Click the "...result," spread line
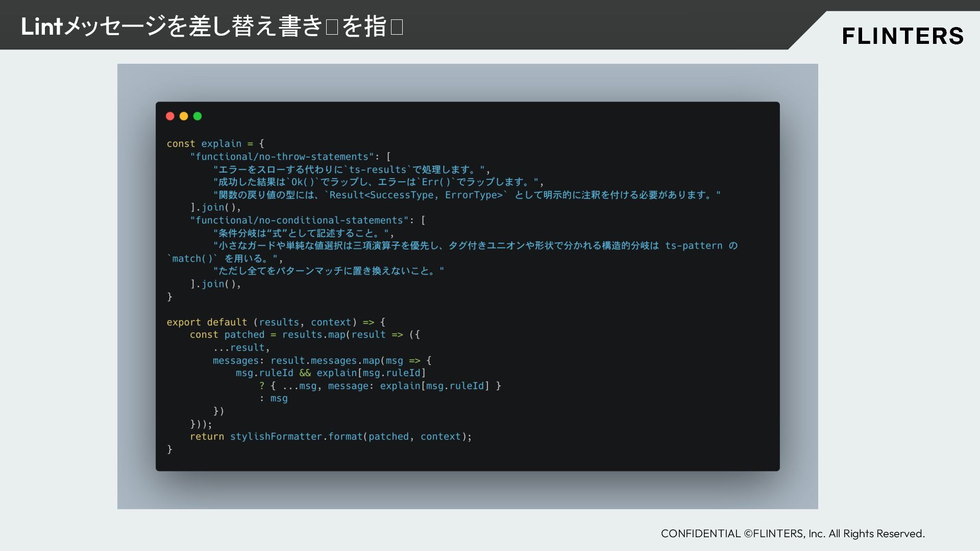Screen dimensions: 980x551 point(241,348)
